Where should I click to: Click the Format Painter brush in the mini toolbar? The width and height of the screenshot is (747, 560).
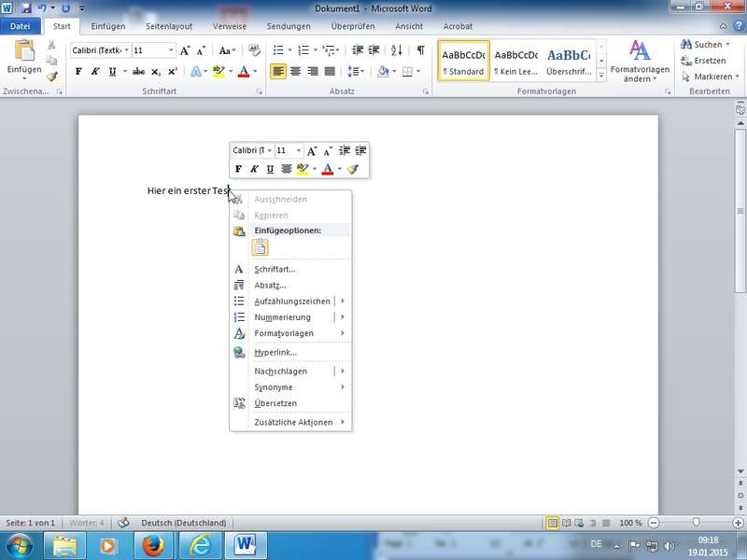tap(352, 169)
